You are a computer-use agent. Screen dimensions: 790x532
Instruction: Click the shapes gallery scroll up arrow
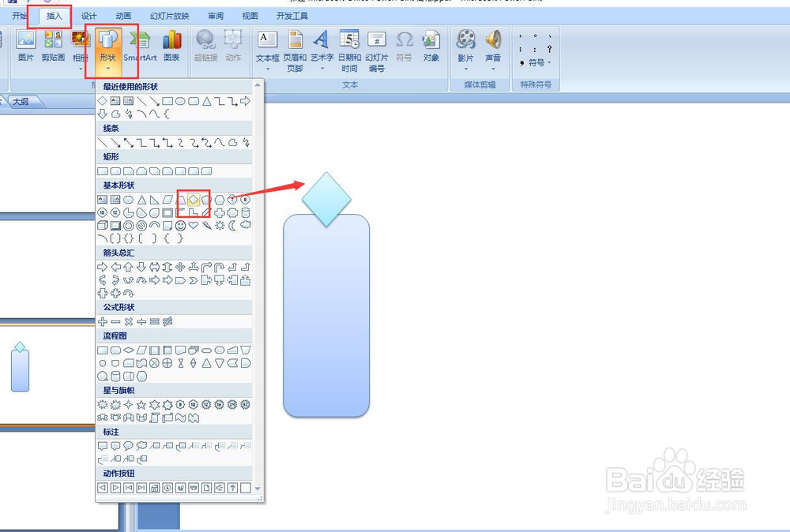(258, 85)
